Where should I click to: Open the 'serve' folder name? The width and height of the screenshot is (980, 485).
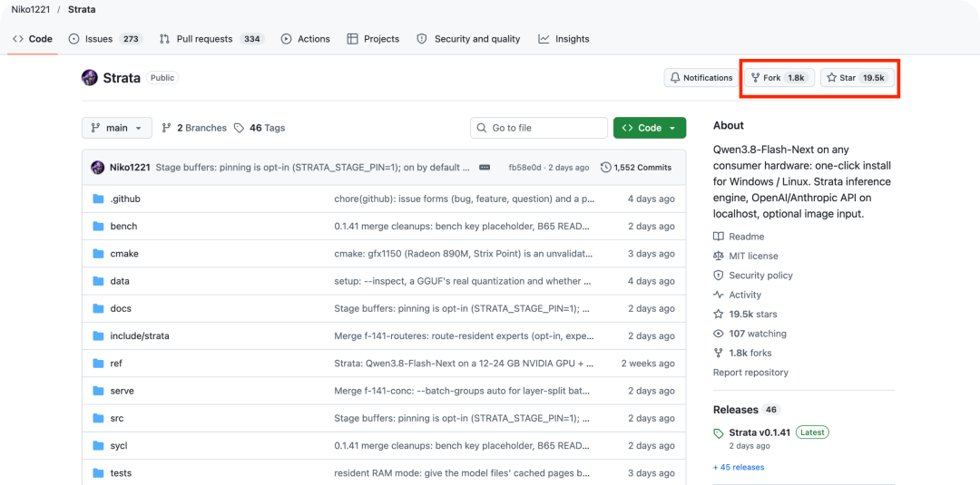pyautogui.click(x=122, y=391)
